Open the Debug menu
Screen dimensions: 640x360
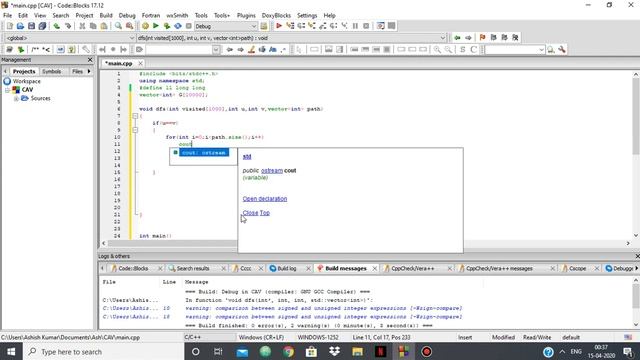coord(127,16)
